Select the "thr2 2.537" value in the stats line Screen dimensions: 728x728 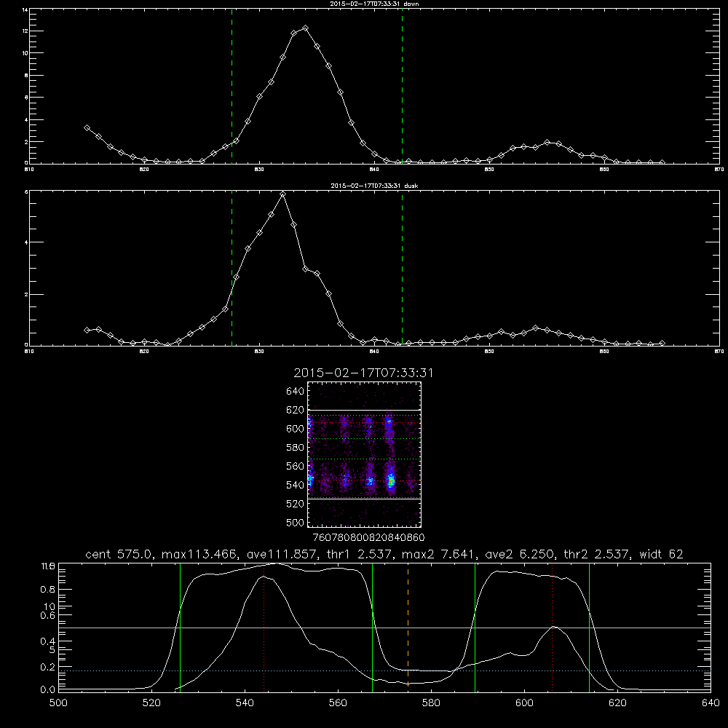[x=597, y=554]
